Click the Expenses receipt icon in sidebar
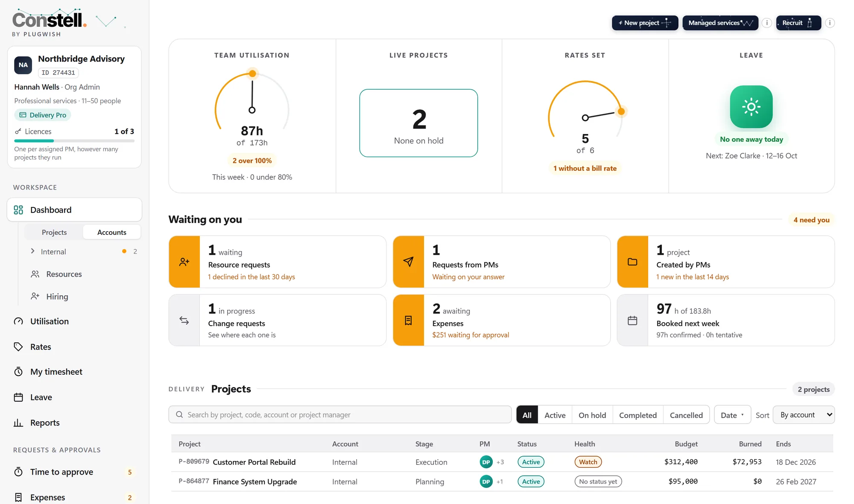Screen dimensions: 854x504 (18, 497)
